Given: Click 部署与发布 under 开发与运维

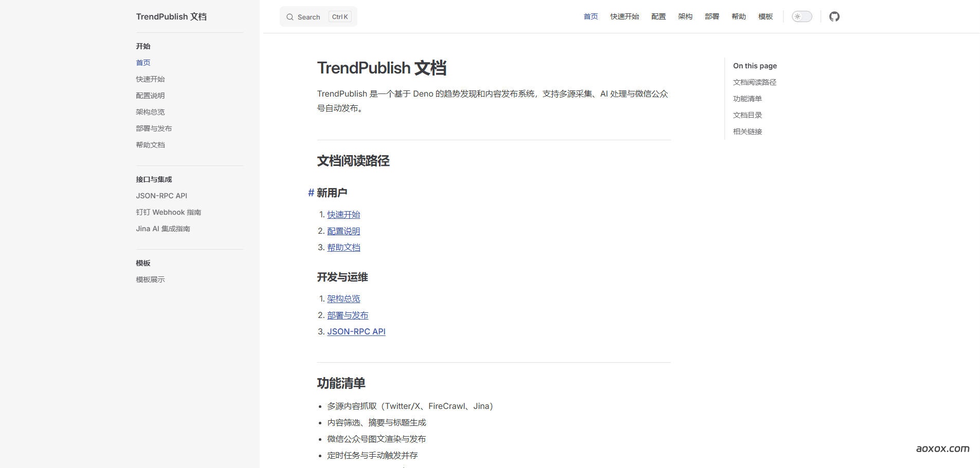Looking at the screenshot, I should click(x=348, y=315).
